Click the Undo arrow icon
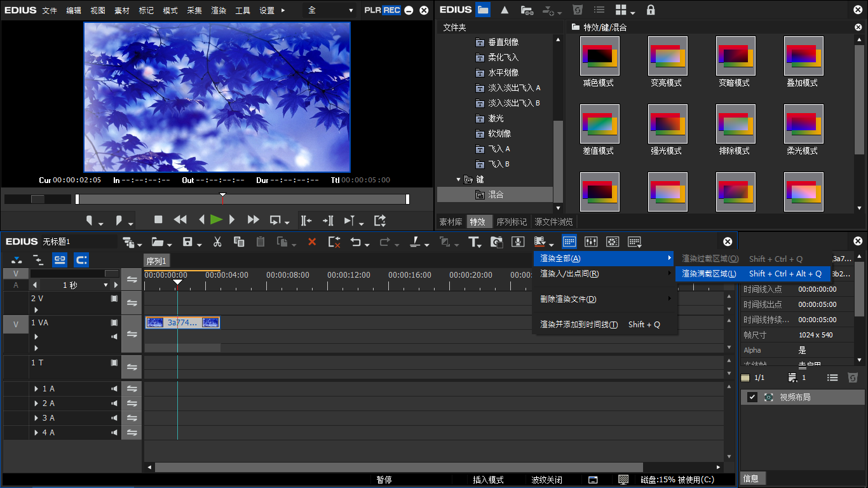This screenshot has height=488, width=868. [356, 241]
